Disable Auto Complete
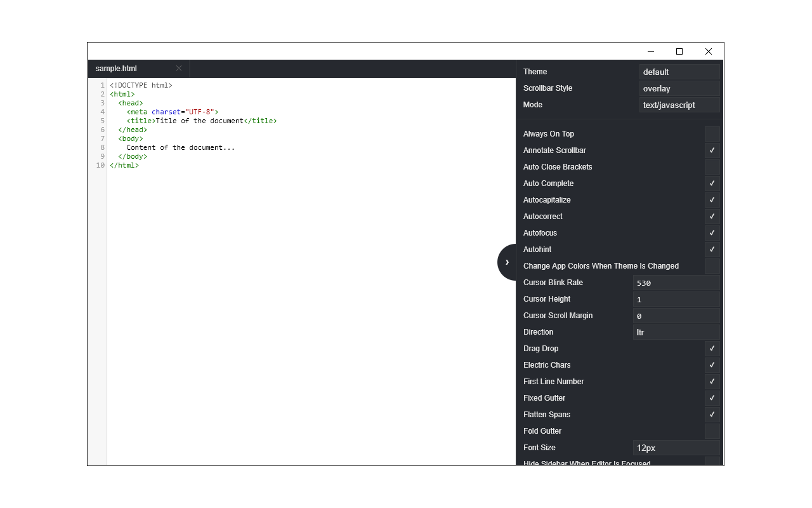The height and width of the screenshot is (508, 812). coord(712,183)
